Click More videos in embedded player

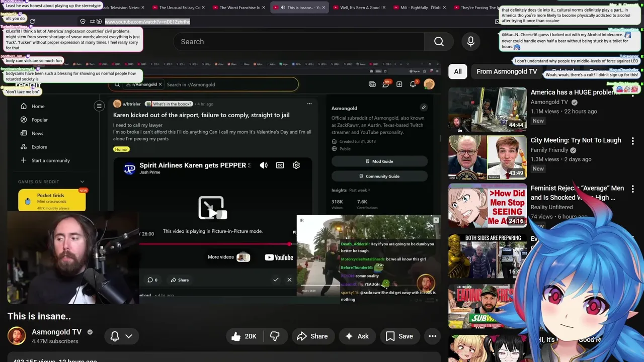click(228, 257)
